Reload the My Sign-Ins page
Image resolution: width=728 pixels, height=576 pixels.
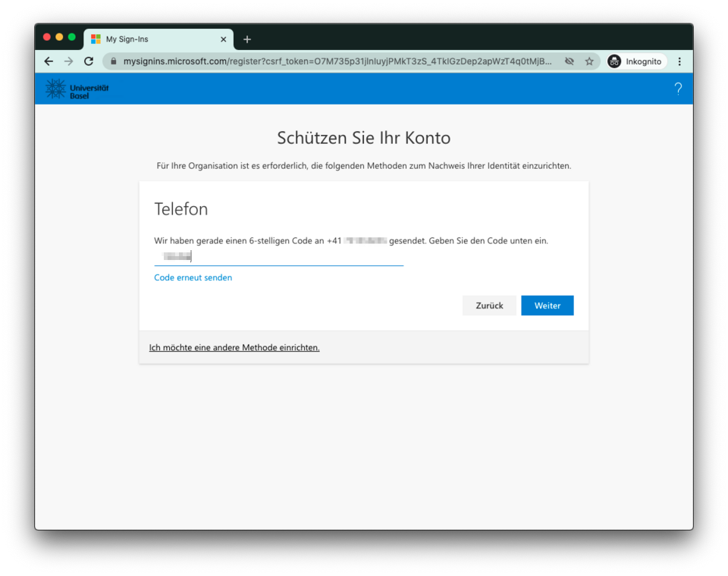tap(89, 61)
